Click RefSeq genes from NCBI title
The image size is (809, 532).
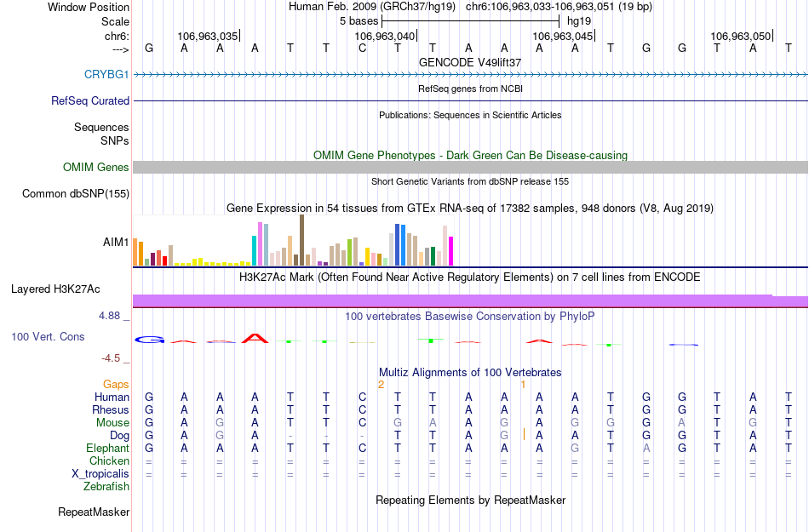pos(470,89)
